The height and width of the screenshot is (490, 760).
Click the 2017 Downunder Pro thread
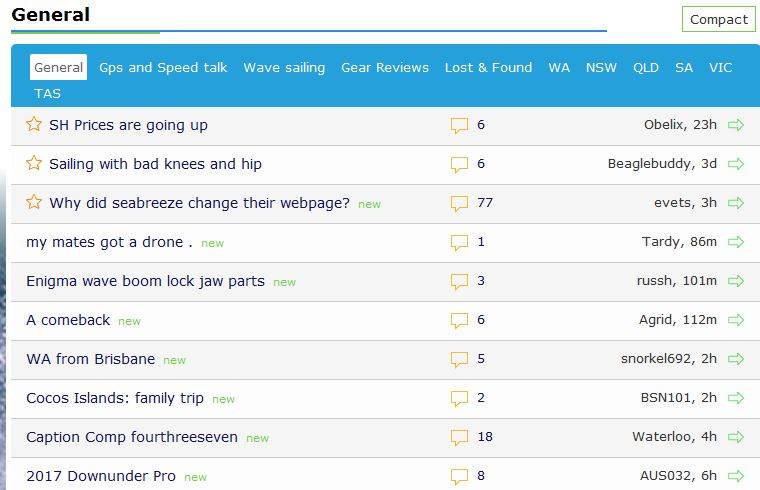click(x=101, y=476)
